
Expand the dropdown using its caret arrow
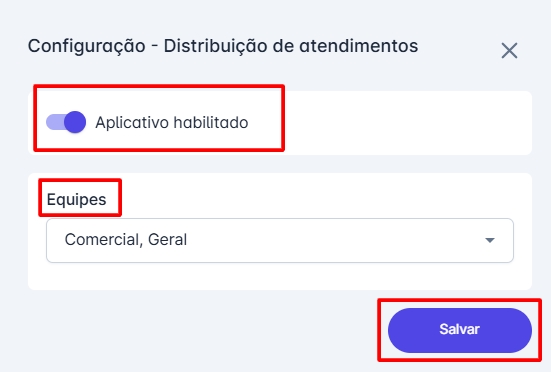(490, 240)
